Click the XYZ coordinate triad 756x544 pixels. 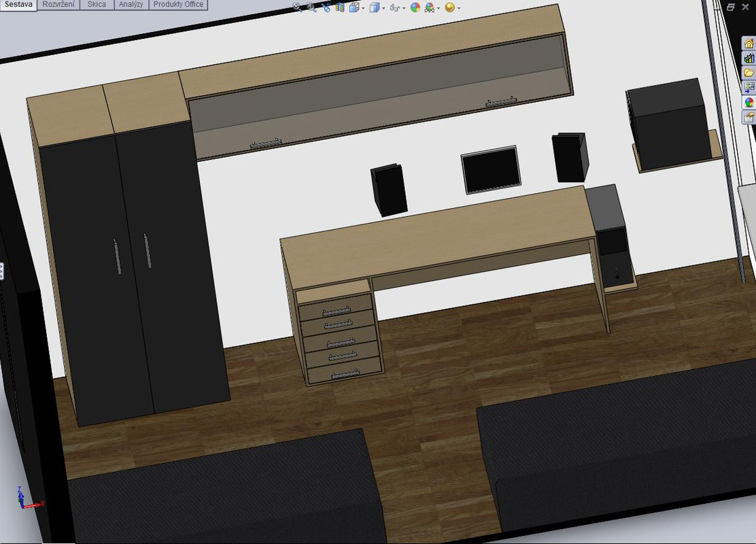pyautogui.click(x=30, y=498)
